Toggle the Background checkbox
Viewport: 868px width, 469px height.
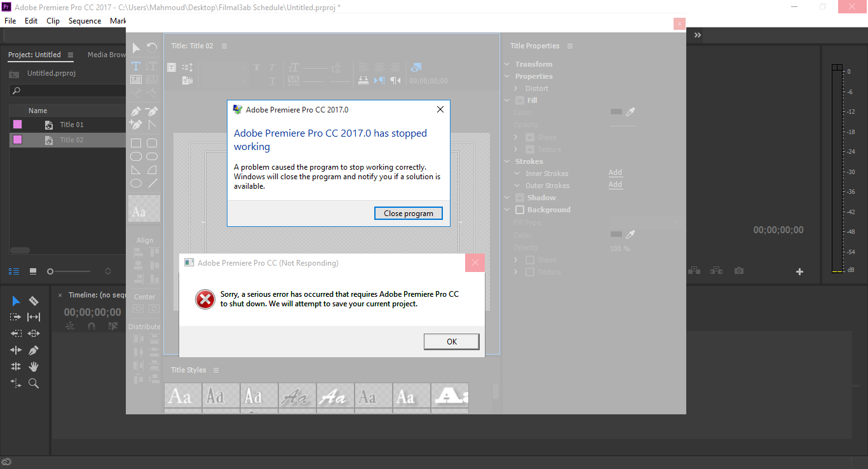pyautogui.click(x=520, y=210)
